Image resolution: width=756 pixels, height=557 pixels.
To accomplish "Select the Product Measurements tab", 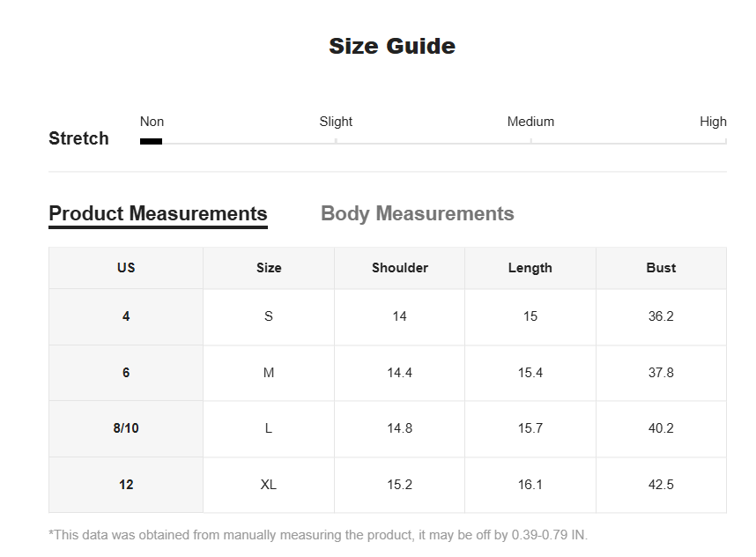I will click(x=158, y=213).
